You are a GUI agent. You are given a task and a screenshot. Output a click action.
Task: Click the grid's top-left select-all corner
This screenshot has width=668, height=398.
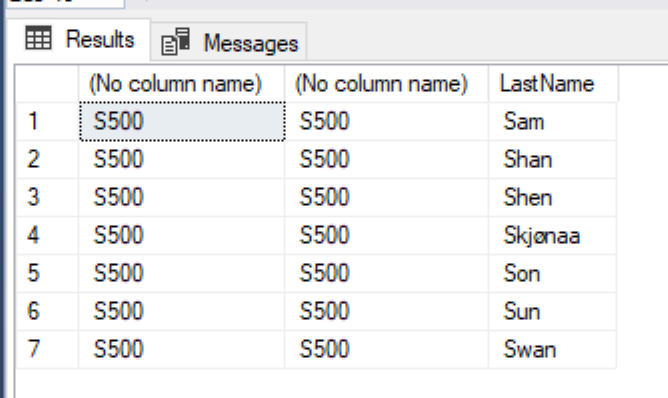point(47,84)
